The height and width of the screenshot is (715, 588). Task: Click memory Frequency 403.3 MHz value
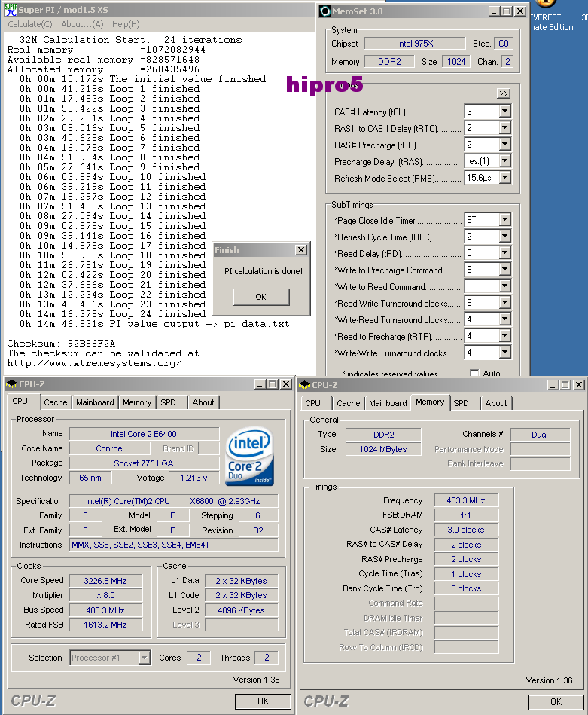tap(466, 500)
